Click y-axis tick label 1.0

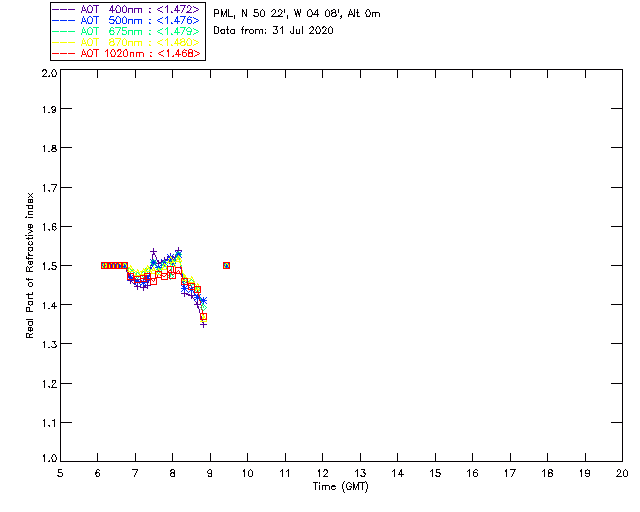(x=49, y=458)
